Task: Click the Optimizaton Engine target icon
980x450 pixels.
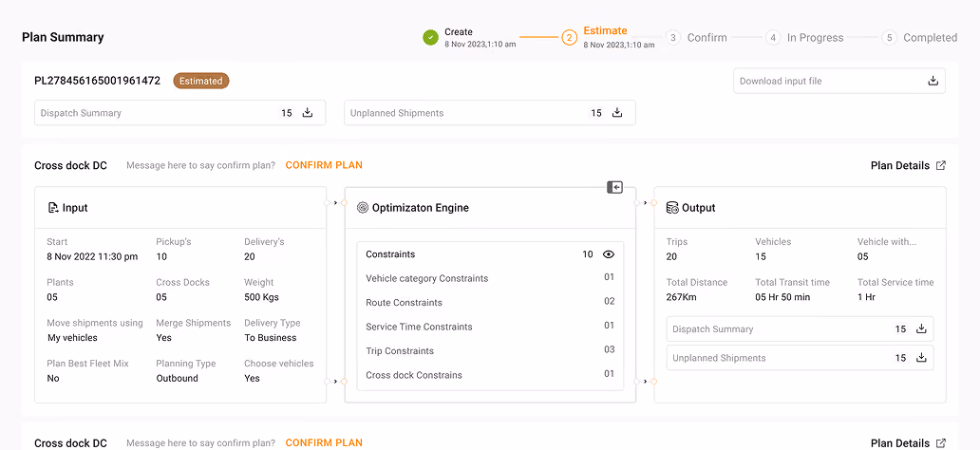Action: pos(363,208)
